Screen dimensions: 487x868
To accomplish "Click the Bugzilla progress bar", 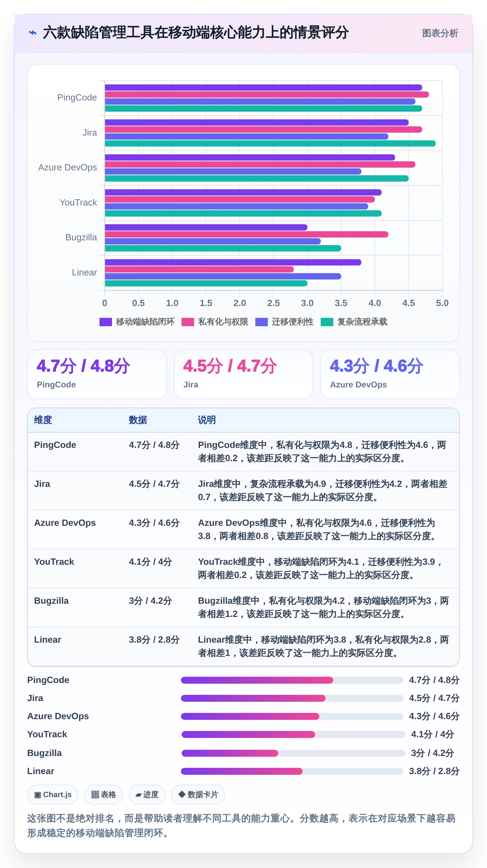I will (294, 753).
